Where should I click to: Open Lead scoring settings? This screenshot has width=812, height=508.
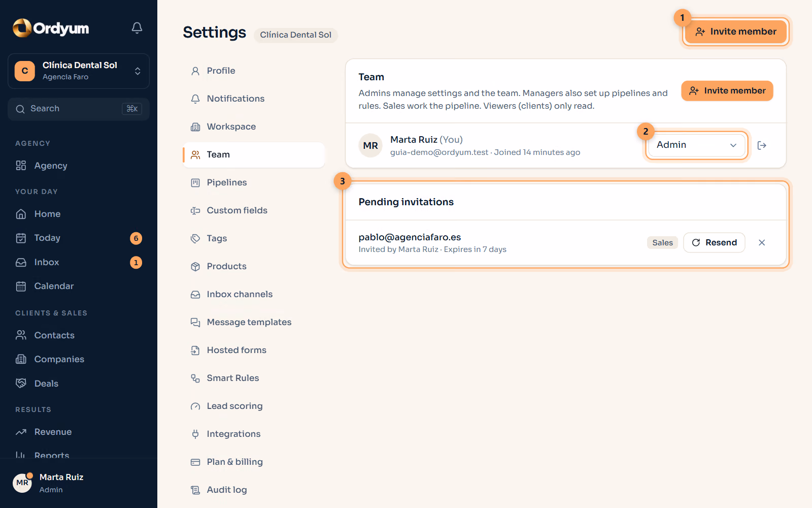tap(254, 406)
